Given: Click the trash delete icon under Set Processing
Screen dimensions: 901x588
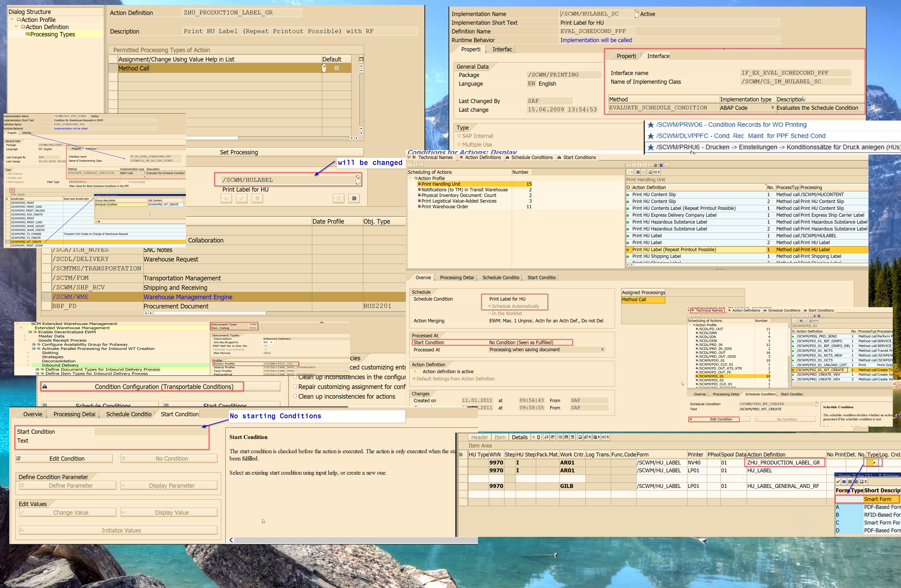Looking at the screenshot, I should pos(257,198).
